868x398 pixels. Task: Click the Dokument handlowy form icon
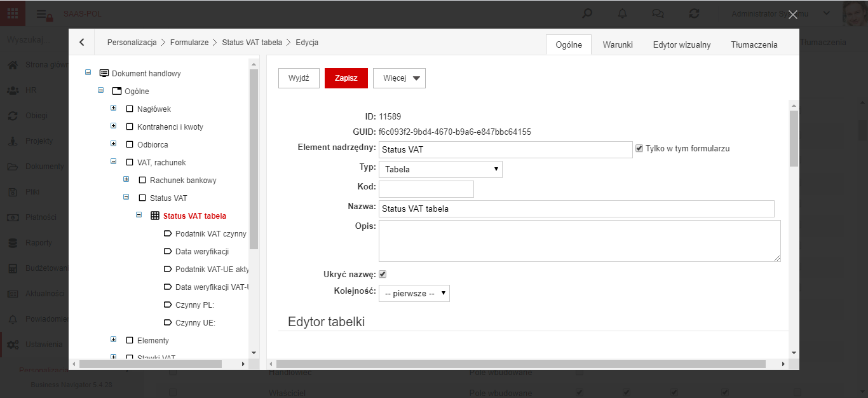[x=104, y=74]
